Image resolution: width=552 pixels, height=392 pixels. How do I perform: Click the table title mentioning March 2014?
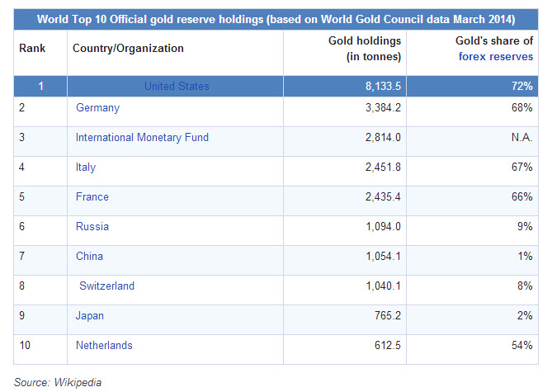[x=276, y=19]
